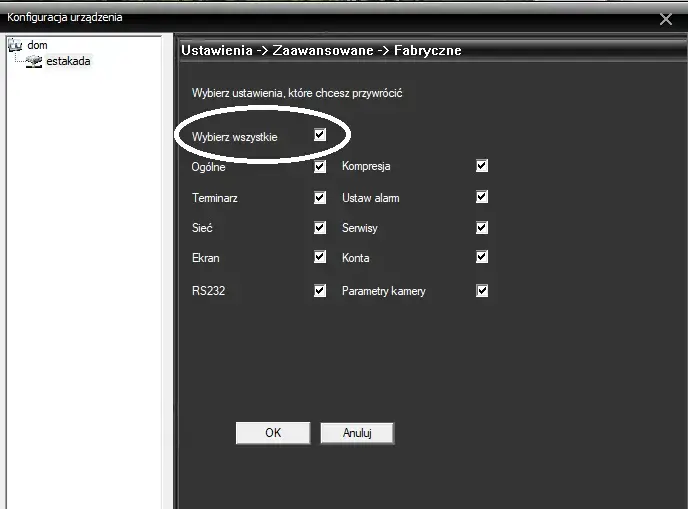Select the dom tree node
688x509 pixels.
point(37,45)
